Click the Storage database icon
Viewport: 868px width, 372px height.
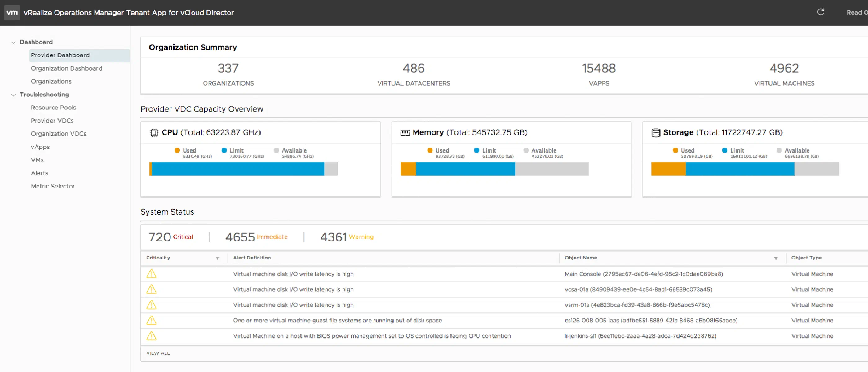tap(656, 133)
